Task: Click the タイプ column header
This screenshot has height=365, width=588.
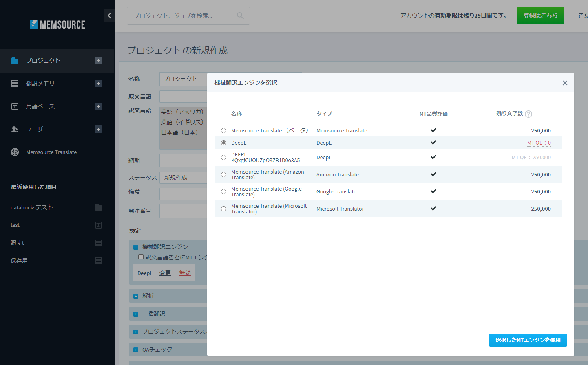Action: click(x=324, y=114)
